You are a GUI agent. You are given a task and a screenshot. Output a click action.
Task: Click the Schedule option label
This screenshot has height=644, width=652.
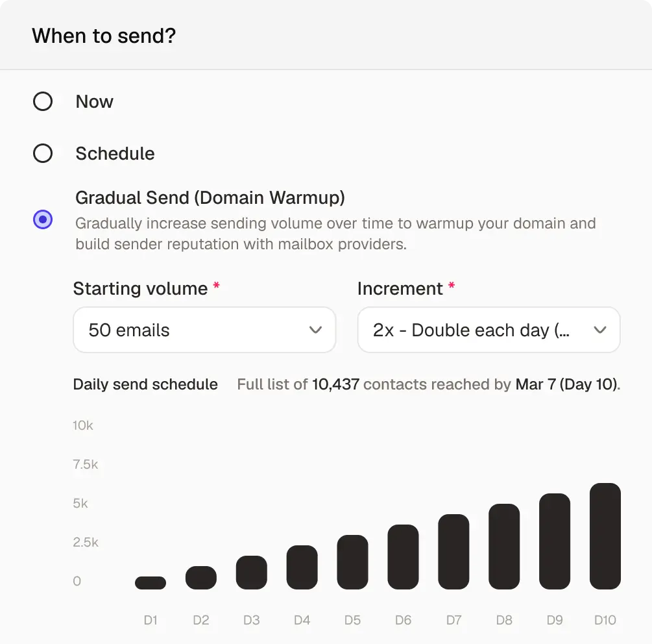115,154
